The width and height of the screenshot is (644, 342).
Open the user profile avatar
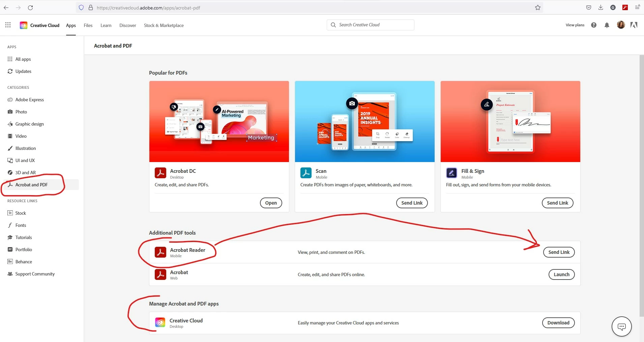[x=621, y=25]
